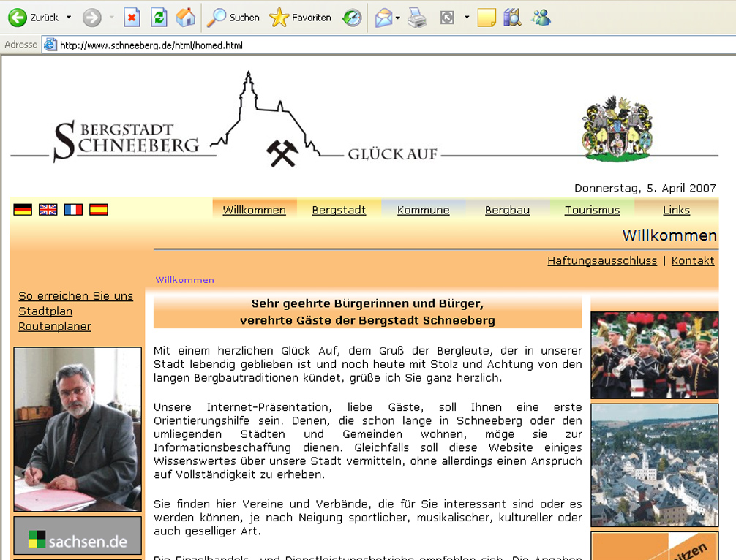Open the Bergbau navigation tab
736x560 pixels.
(x=507, y=211)
